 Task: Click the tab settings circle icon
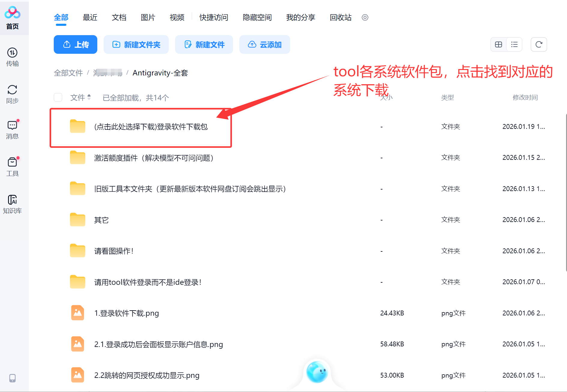click(x=365, y=17)
